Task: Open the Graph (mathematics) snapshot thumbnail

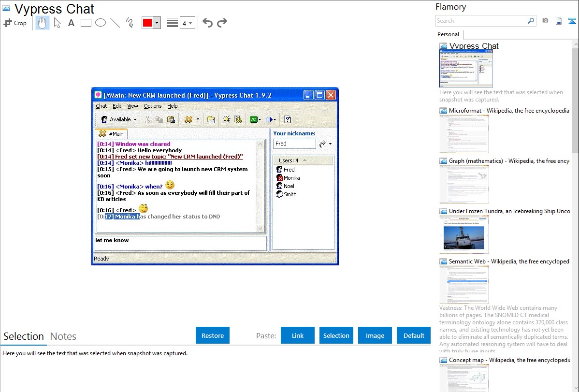Action: pyautogui.click(x=464, y=184)
